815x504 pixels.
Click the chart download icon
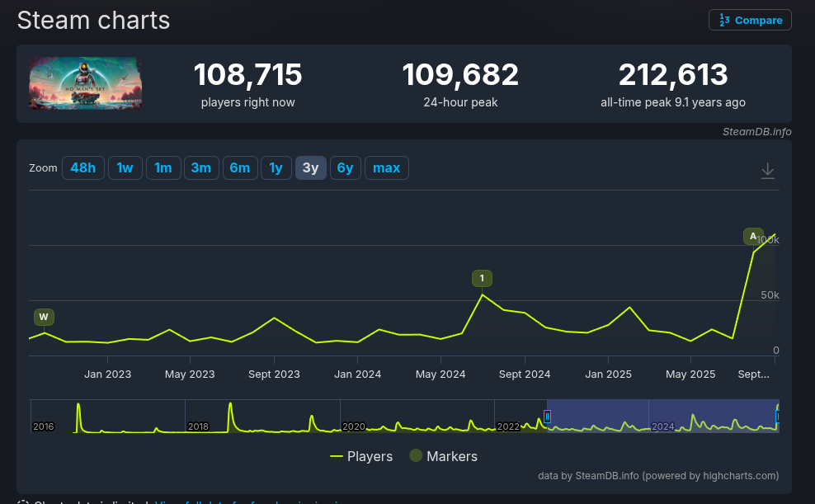point(768,171)
